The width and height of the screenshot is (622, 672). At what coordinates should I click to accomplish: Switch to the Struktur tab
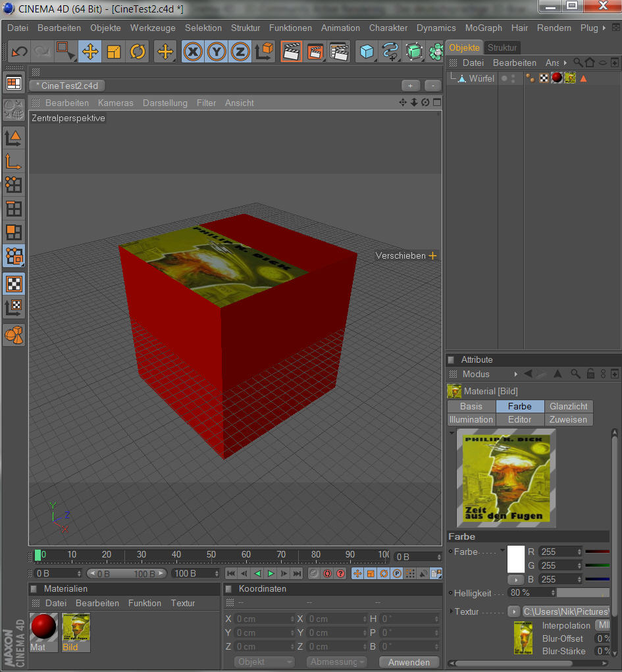click(502, 47)
